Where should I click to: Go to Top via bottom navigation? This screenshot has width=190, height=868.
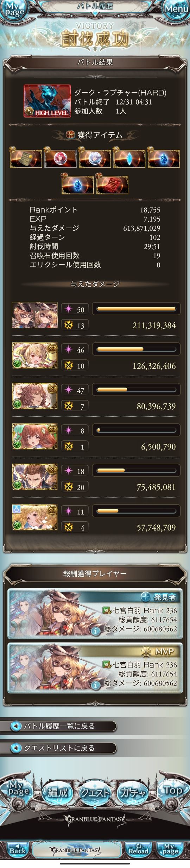click(173, 791)
